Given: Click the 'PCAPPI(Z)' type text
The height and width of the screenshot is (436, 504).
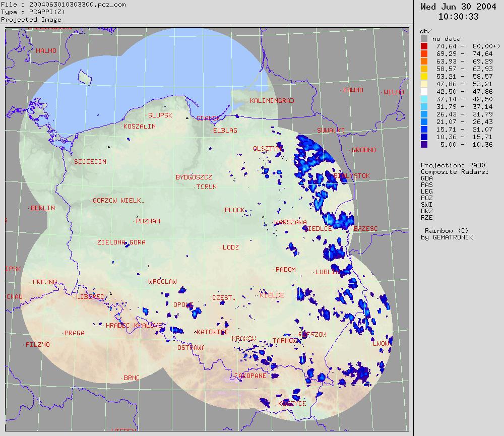Looking at the screenshot, I should 47,12.
